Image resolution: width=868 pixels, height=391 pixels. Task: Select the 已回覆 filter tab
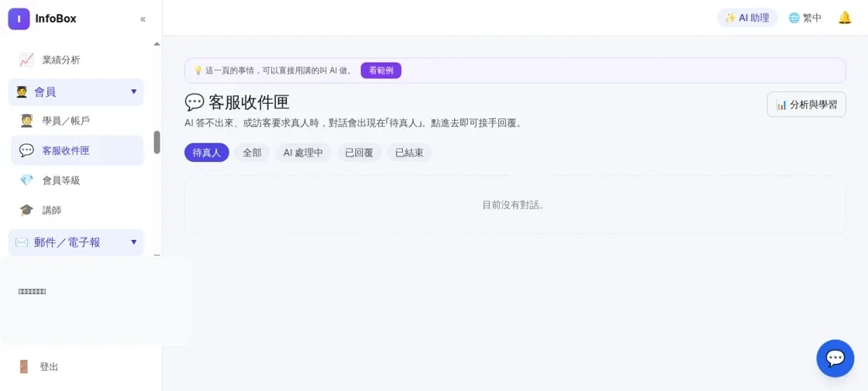[x=359, y=153]
